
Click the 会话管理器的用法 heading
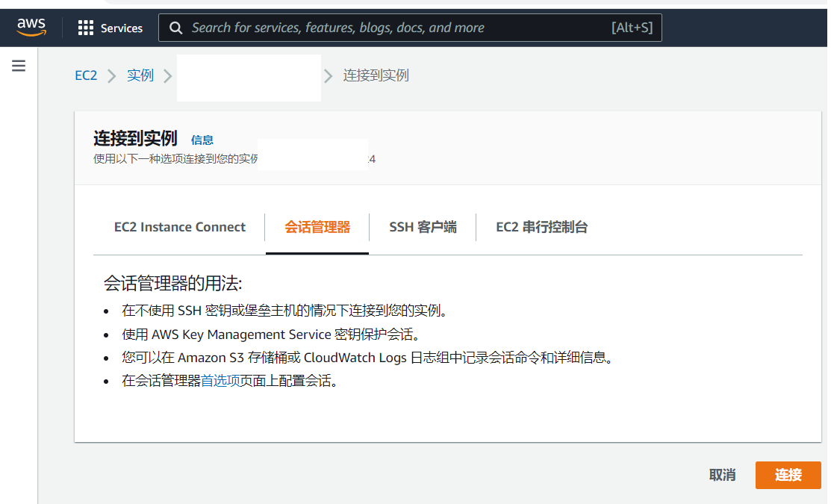[172, 283]
